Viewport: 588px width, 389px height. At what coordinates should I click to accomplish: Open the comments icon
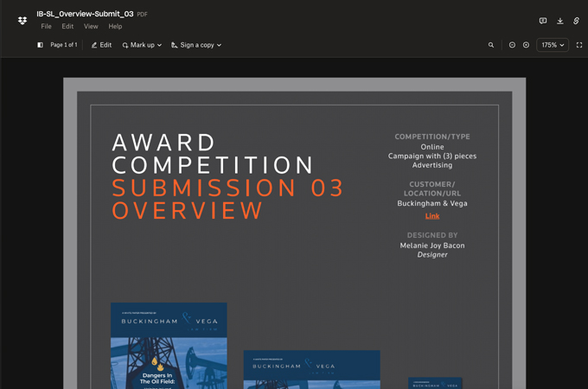(543, 21)
